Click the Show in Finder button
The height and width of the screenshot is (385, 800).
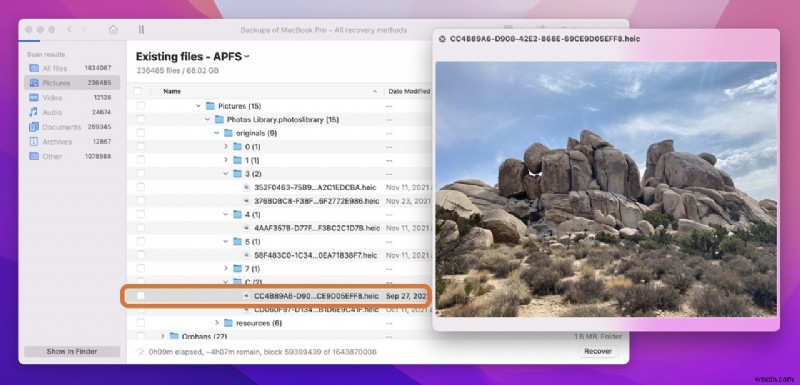click(72, 351)
